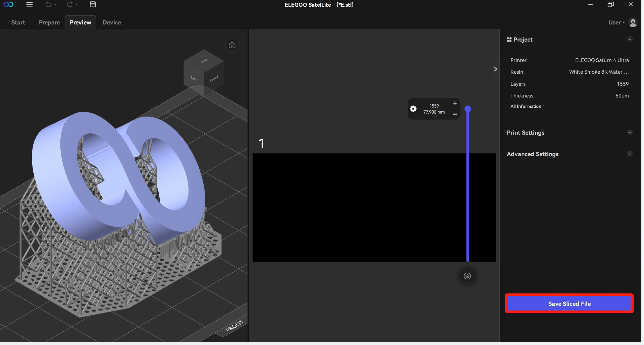Switch to the Prepare tab
Screen dimensions: 644x345
click(49, 22)
